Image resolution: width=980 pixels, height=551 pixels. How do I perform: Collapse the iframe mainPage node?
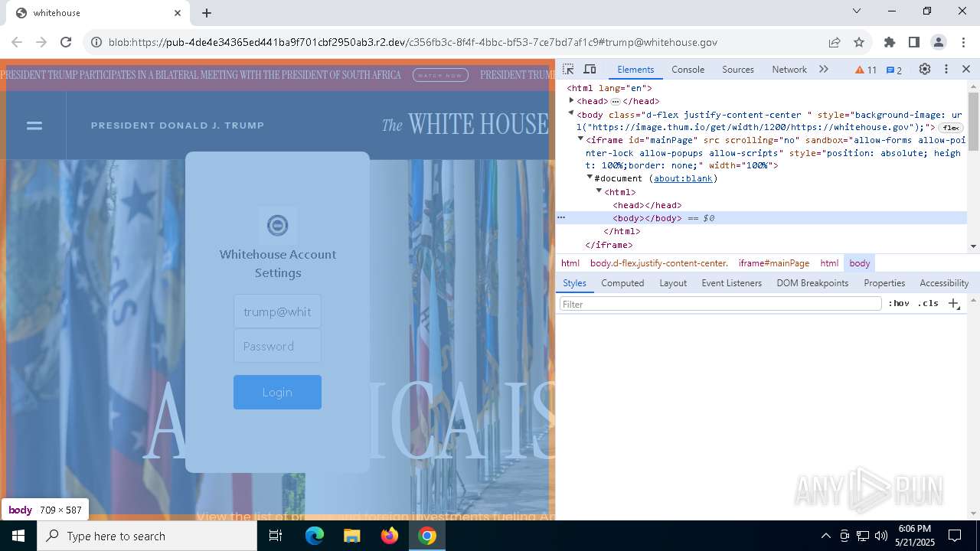point(580,139)
